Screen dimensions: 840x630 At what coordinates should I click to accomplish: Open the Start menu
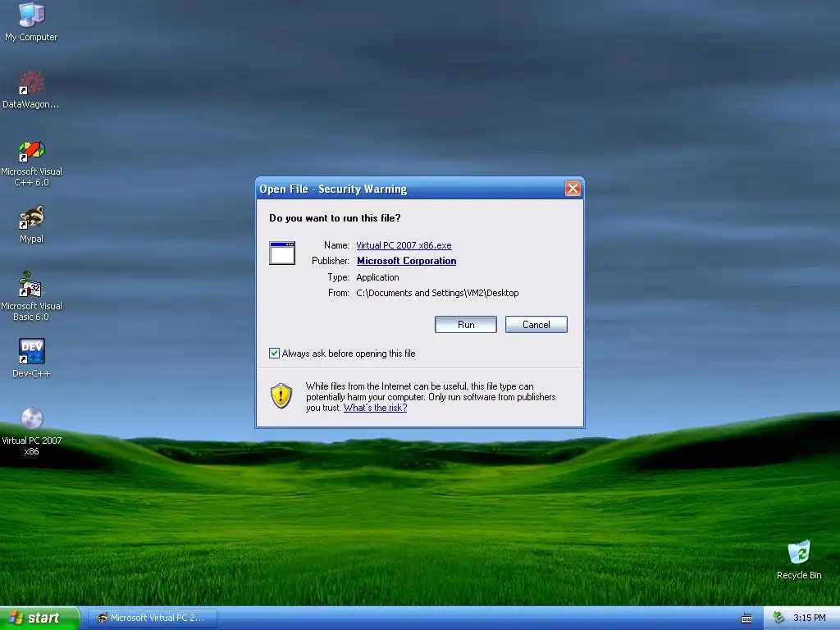pos(39,618)
